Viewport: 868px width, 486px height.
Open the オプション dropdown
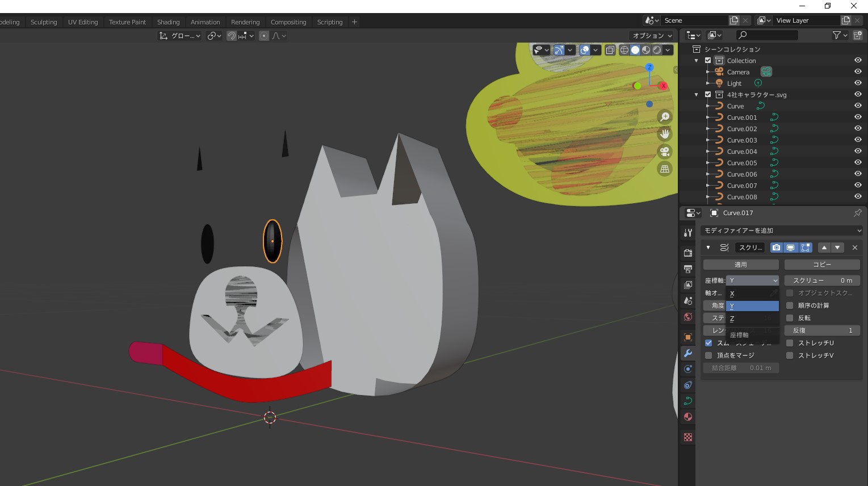click(652, 36)
